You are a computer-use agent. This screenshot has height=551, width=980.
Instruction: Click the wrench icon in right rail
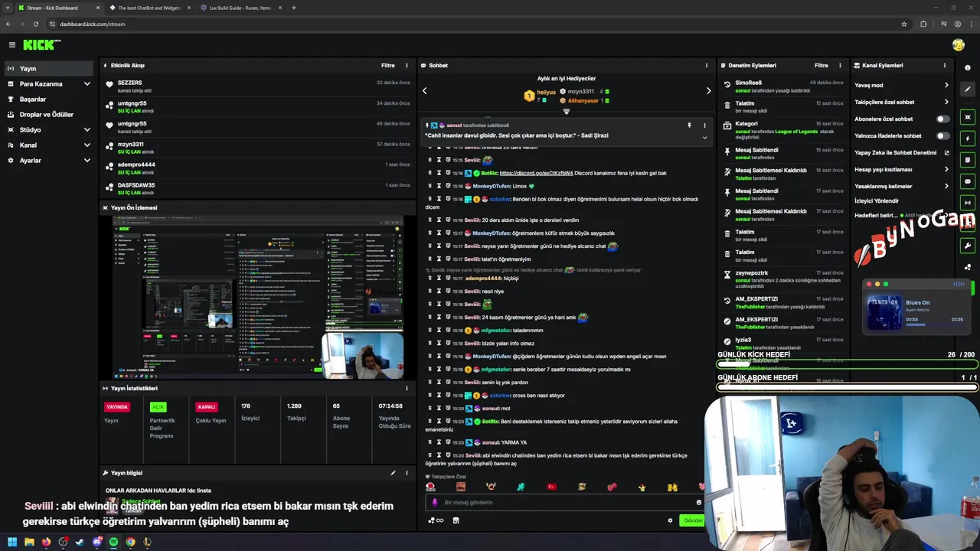pyautogui.click(x=968, y=246)
